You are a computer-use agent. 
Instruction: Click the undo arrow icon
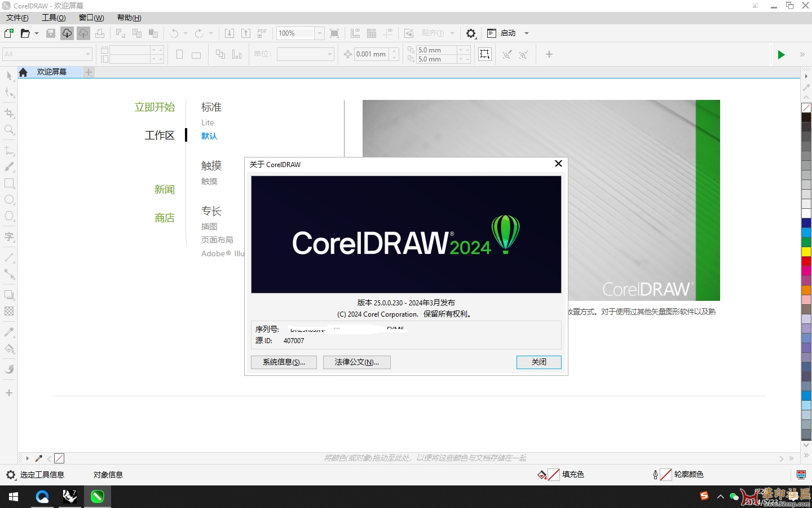[174, 33]
